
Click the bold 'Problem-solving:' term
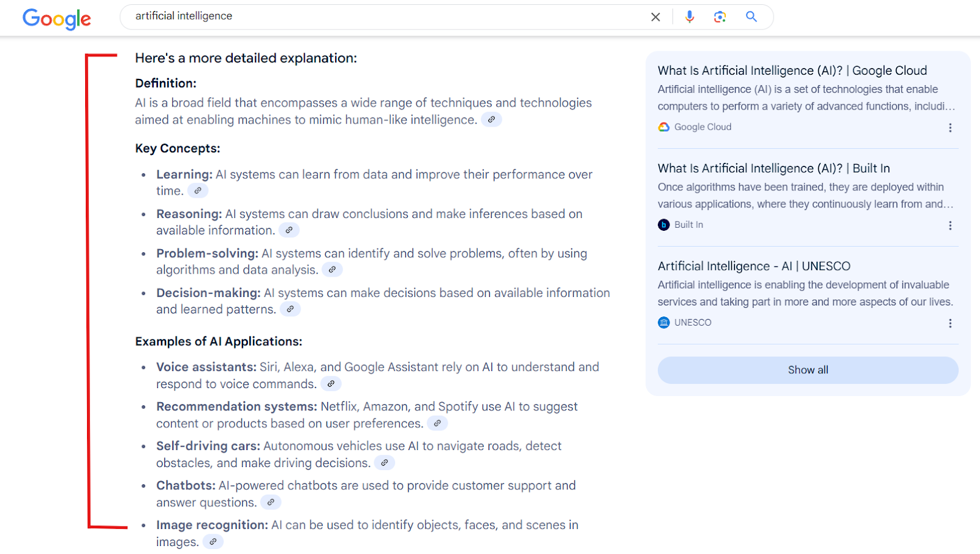(x=207, y=253)
